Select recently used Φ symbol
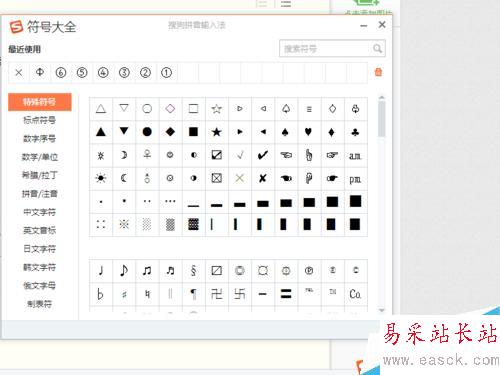The image size is (500, 375). click(x=40, y=72)
